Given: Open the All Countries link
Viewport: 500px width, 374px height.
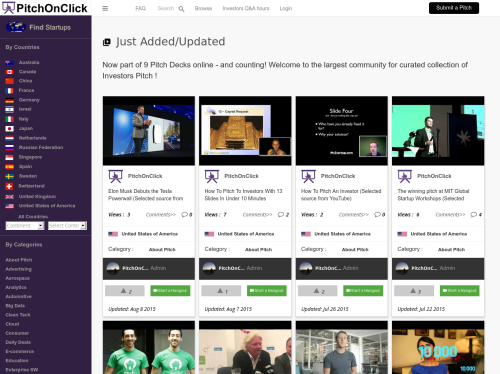Looking at the screenshot, I should tap(33, 217).
